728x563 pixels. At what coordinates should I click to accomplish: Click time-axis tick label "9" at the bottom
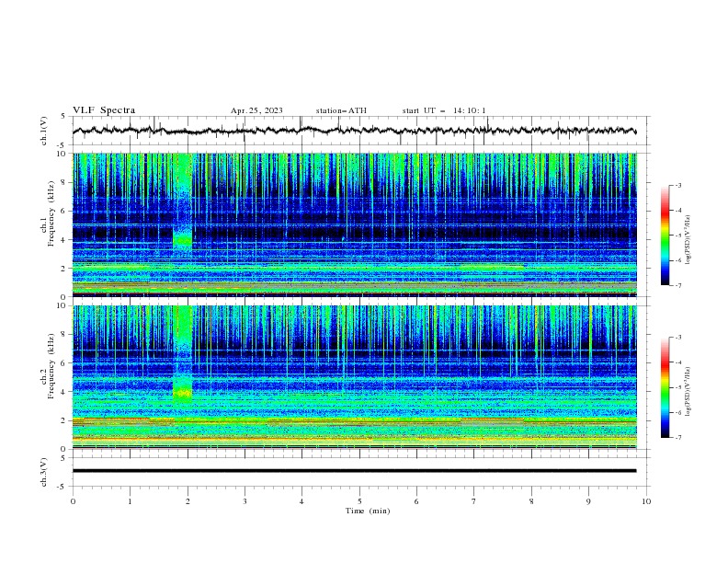click(588, 501)
